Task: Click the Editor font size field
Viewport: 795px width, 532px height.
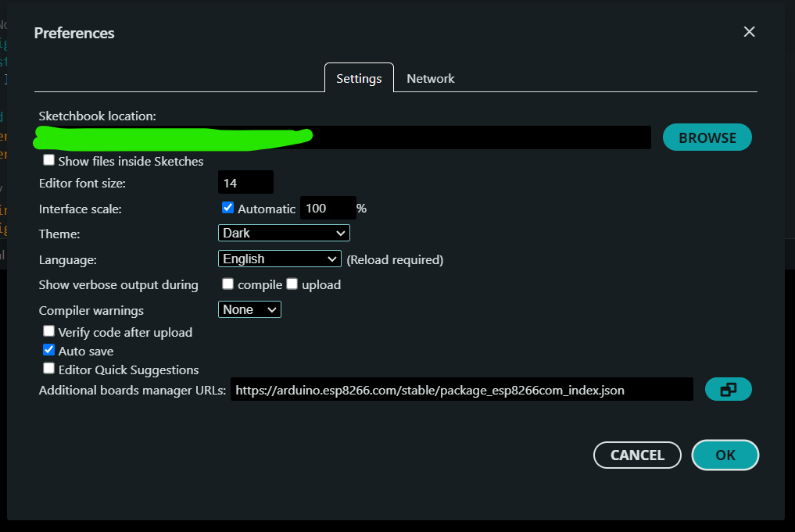Action: click(x=246, y=182)
